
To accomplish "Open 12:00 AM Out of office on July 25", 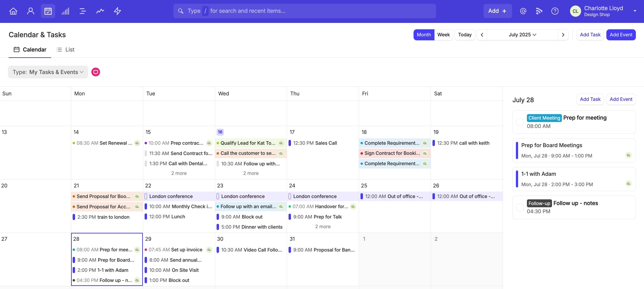I will [x=394, y=196].
